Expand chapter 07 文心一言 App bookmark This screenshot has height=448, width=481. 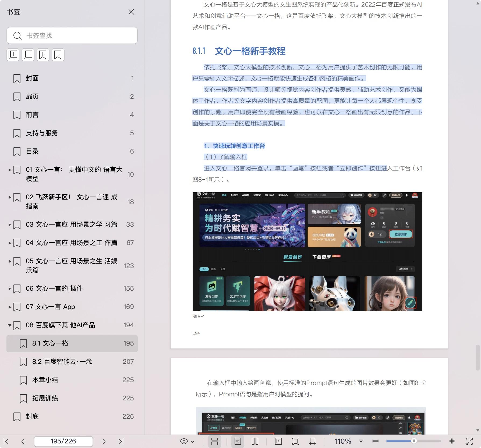click(10, 307)
